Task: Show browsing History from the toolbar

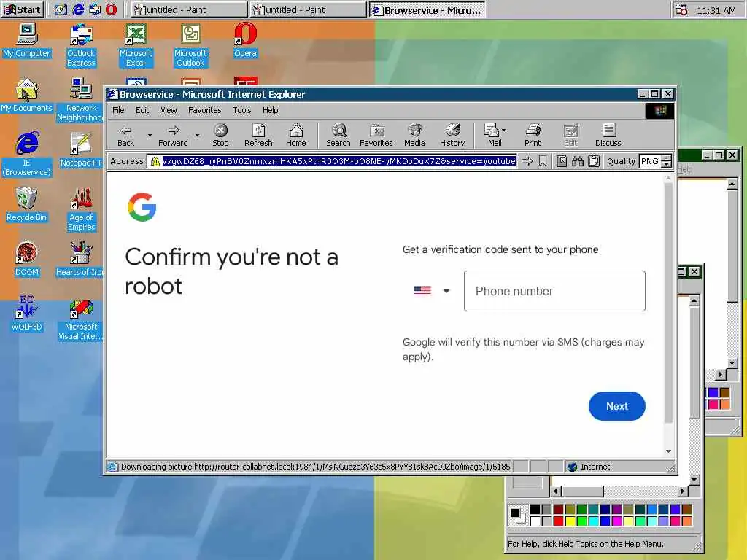Action: (452, 135)
